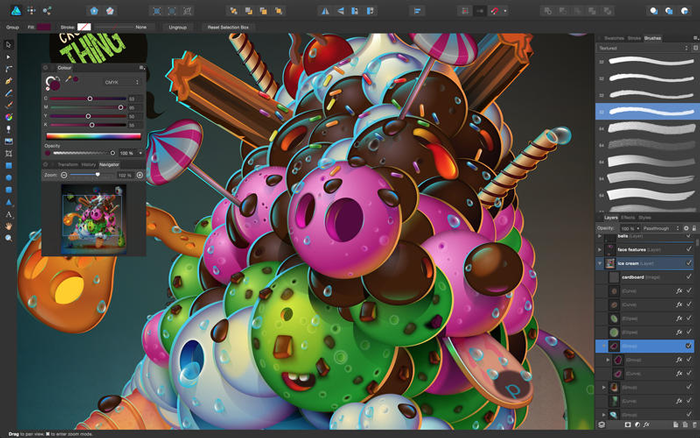Screen dimensions: 700x438
Task: Switch to the History tab
Action: (x=88, y=165)
